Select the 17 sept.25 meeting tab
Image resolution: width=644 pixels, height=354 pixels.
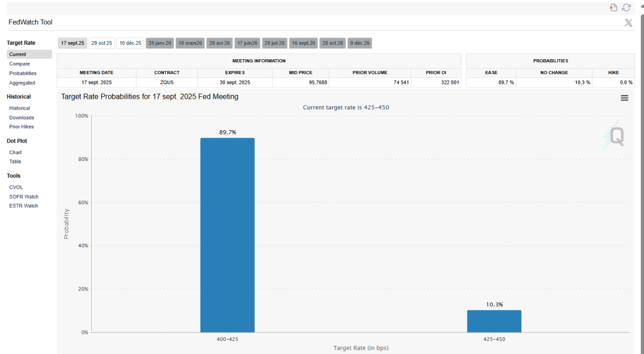72,43
